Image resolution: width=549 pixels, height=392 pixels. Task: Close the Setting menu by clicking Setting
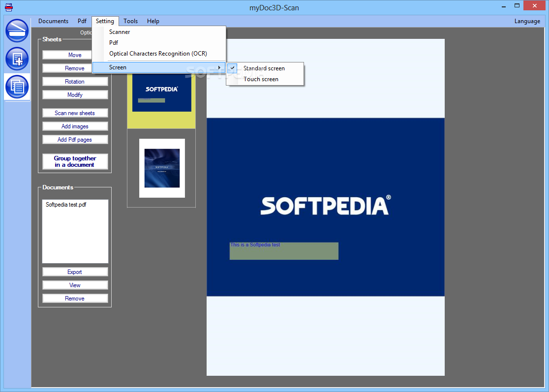click(x=105, y=21)
